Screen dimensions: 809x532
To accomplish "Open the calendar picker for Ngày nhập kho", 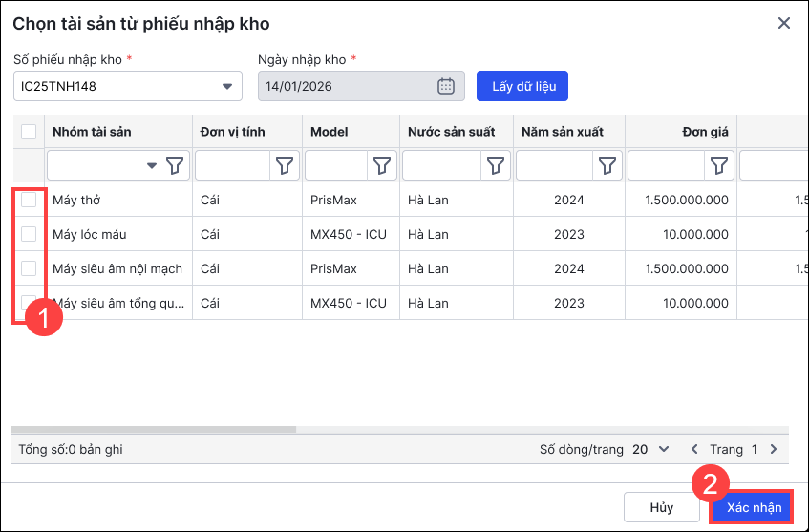I will [446, 87].
